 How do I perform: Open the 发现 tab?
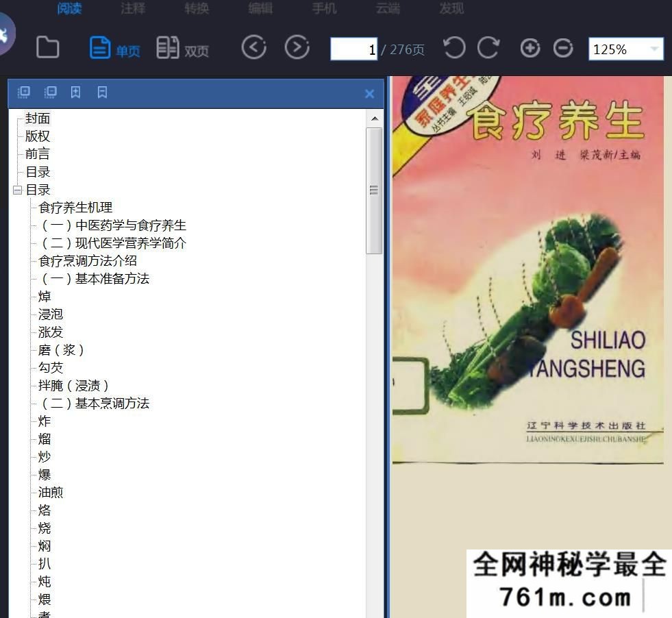(x=451, y=8)
